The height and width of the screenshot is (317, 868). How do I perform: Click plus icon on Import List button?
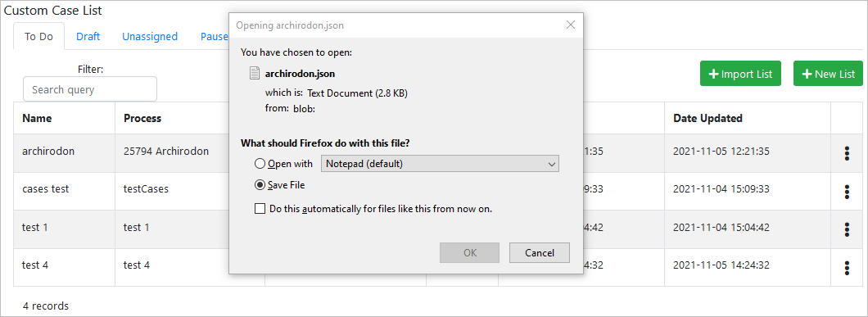pos(713,74)
